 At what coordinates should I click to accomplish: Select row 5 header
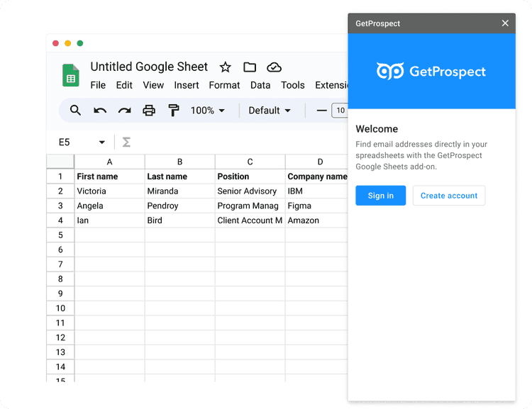[x=60, y=235]
